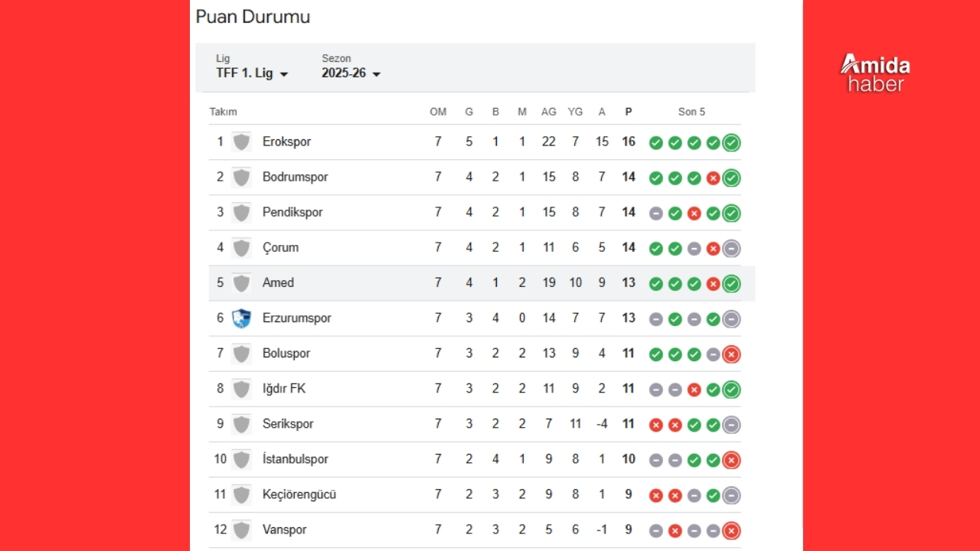The width and height of the screenshot is (980, 551).
Task: Click the P points column header
Action: click(x=629, y=112)
